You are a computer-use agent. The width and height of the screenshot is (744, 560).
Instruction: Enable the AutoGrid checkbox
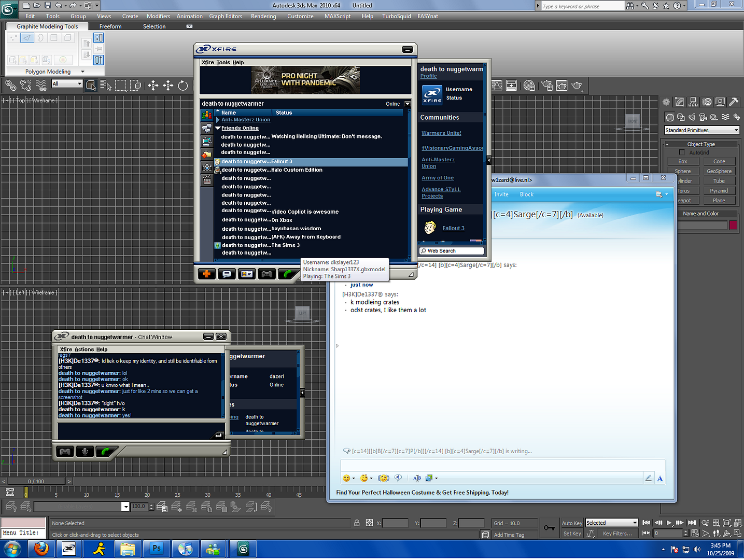click(682, 152)
